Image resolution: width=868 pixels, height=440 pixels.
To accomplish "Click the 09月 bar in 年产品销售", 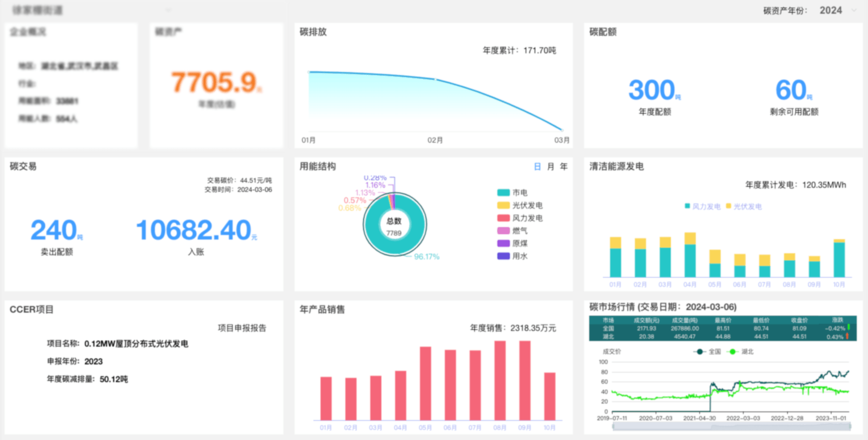I will pos(525,381).
